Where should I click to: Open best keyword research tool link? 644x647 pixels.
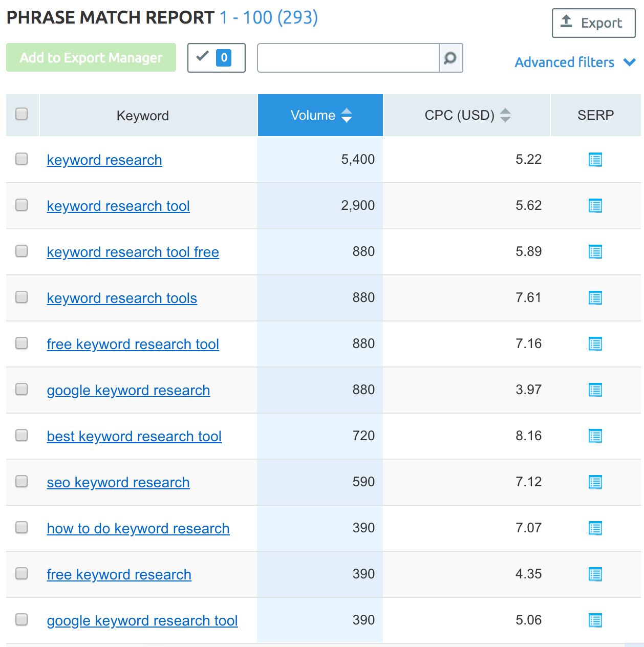(134, 437)
